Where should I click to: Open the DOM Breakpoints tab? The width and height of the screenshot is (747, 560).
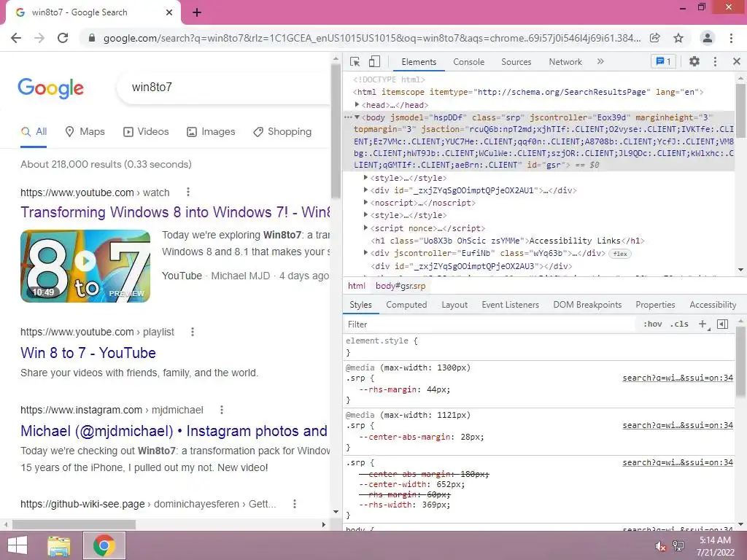pos(587,305)
